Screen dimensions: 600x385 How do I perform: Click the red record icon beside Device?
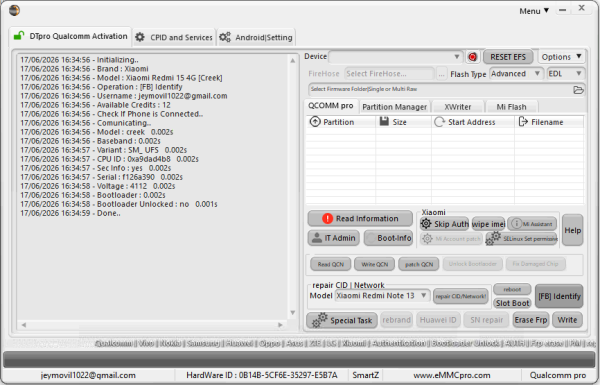[x=473, y=57]
